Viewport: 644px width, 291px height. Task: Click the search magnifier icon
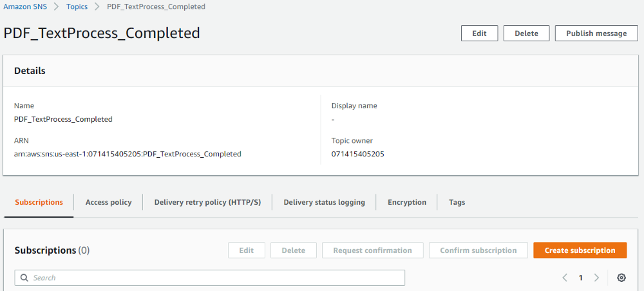(x=24, y=277)
